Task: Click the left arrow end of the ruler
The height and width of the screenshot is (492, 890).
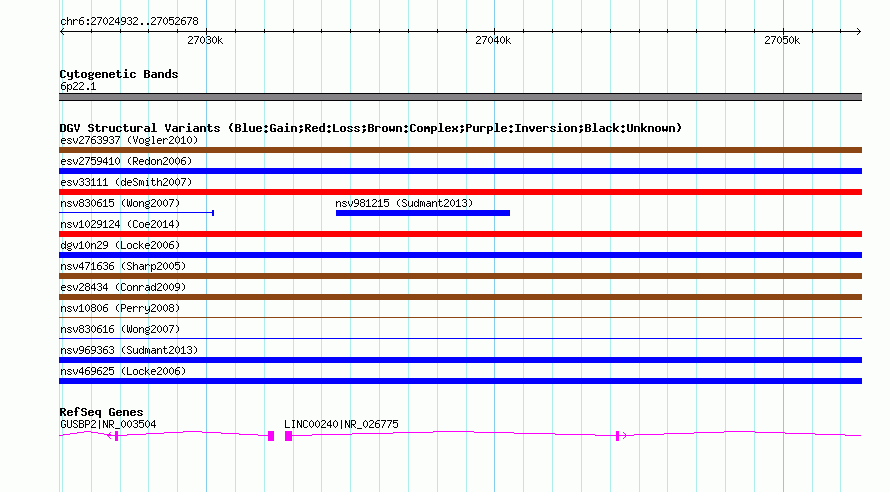Action: [62, 32]
